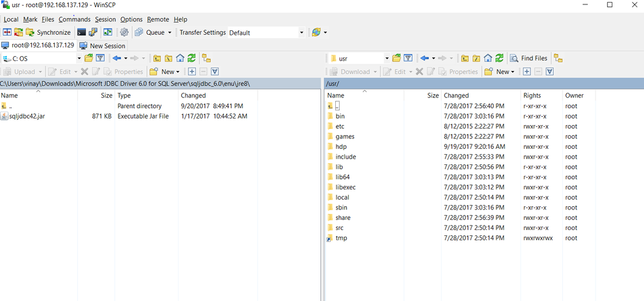Open the Transfer Settings Default dropdown
This screenshot has height=301, width=644.
(266, 32)
